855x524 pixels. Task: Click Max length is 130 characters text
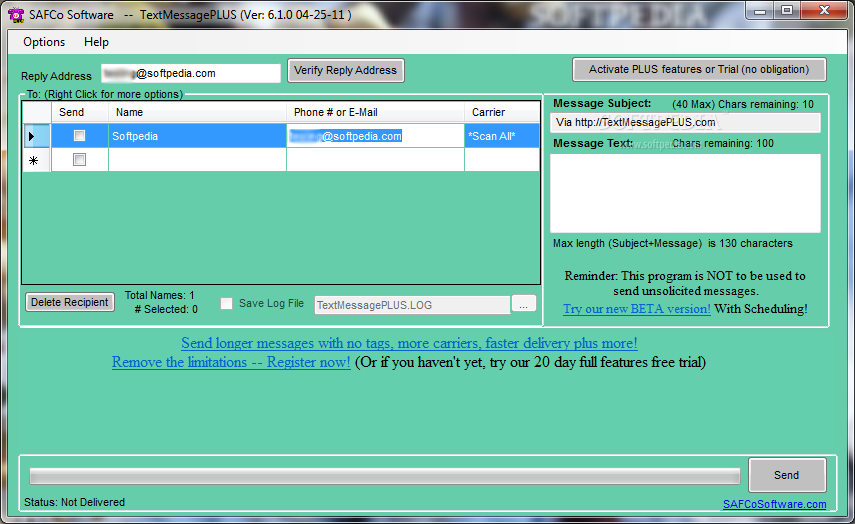tap(672, 243)
